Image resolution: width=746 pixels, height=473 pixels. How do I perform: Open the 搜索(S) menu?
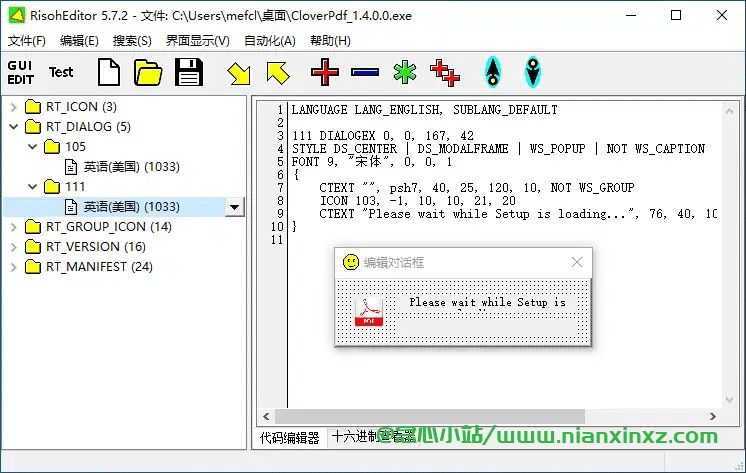pyautogui.click(x=132, y=41)
